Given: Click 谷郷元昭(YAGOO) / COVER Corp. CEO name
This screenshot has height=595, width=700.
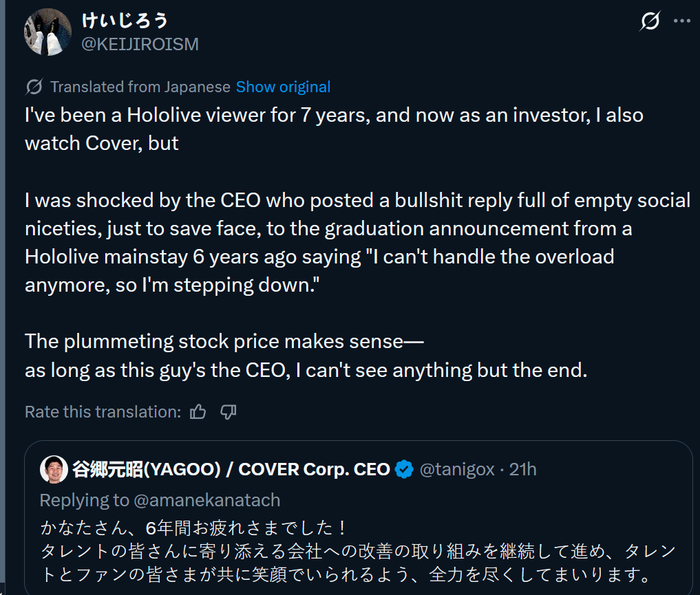Looking at the screenshot, I should pyautogui.click(x=231, y=470).
